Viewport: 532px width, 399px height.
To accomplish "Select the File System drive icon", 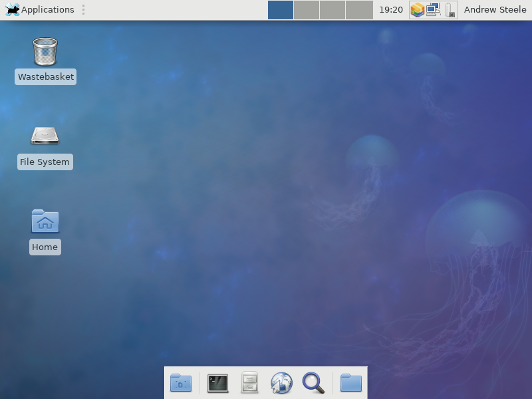I will pos(45,136).
